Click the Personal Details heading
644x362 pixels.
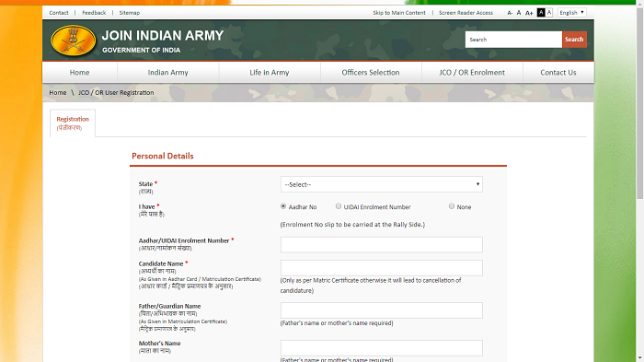pyautogui.click(x=163, y=156)
